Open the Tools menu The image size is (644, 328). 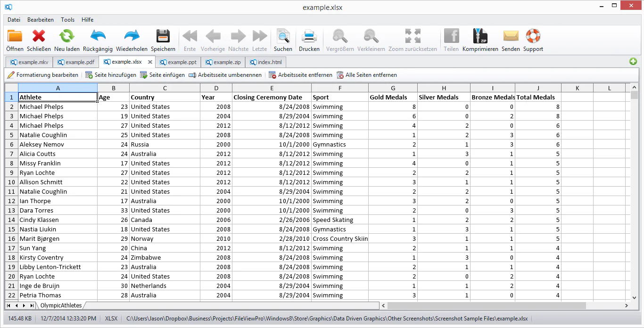(x=68, y=20)
